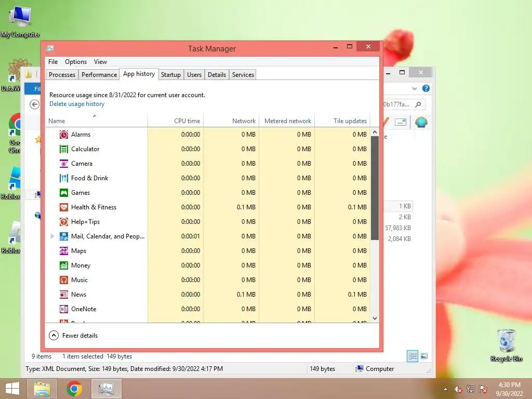
Task: Click the 57,983 KB file size in Explorer
Action: point(398,228)
